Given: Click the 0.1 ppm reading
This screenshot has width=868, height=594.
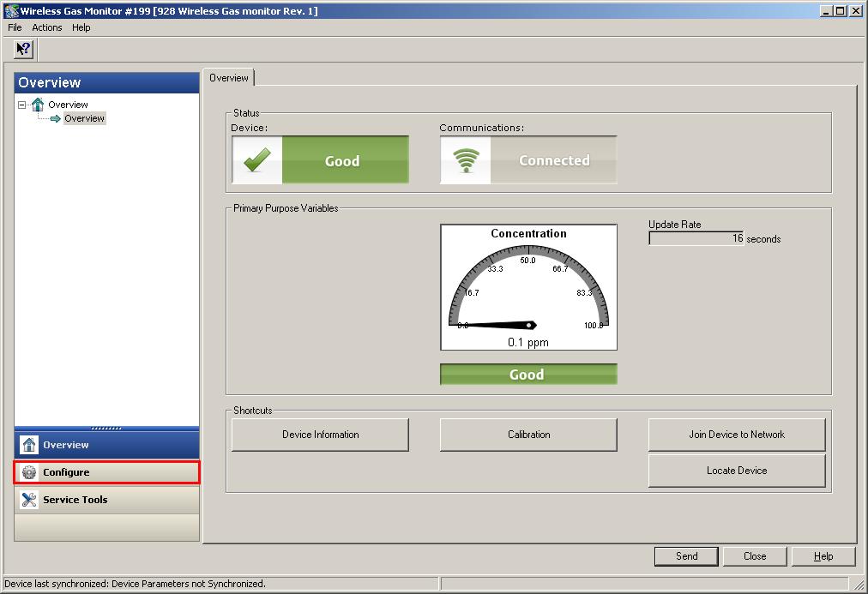Looking at the screenshot, I should point(528,342).
